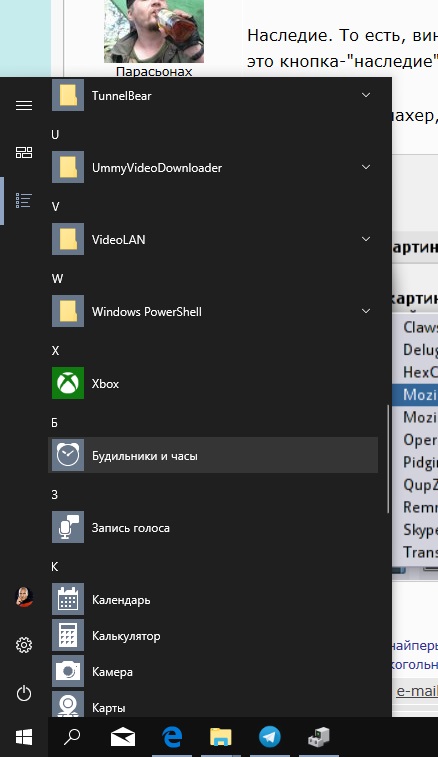Click the TunnelBear folder name
Image resolution: width=438 pixels, height=757 pixels.
coord(121,96)
